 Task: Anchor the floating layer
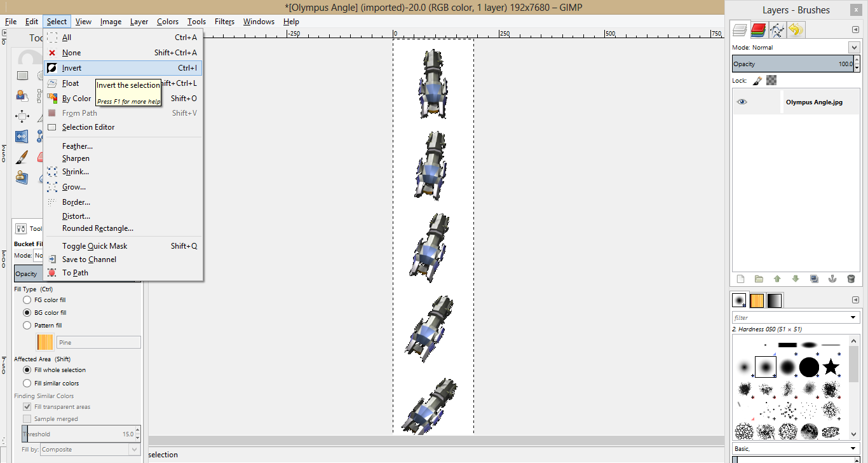tap(832, 279)
